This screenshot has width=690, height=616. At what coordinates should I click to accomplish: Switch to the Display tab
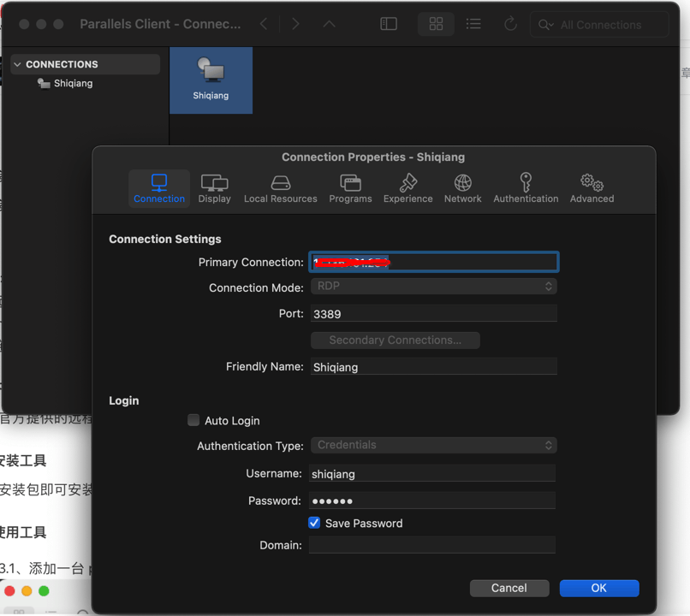point(214,189)
